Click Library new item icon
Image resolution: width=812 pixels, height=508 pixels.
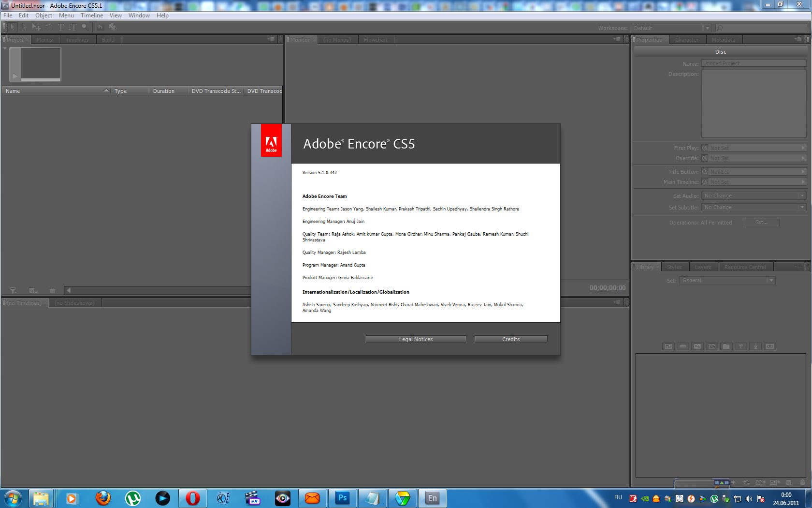(x=789, y=482)
